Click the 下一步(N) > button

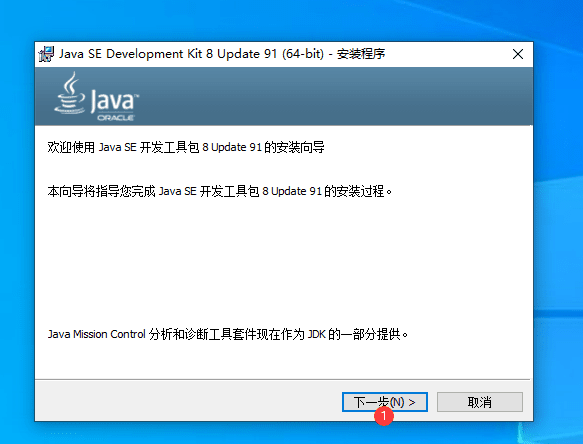(x=384, y=402)
